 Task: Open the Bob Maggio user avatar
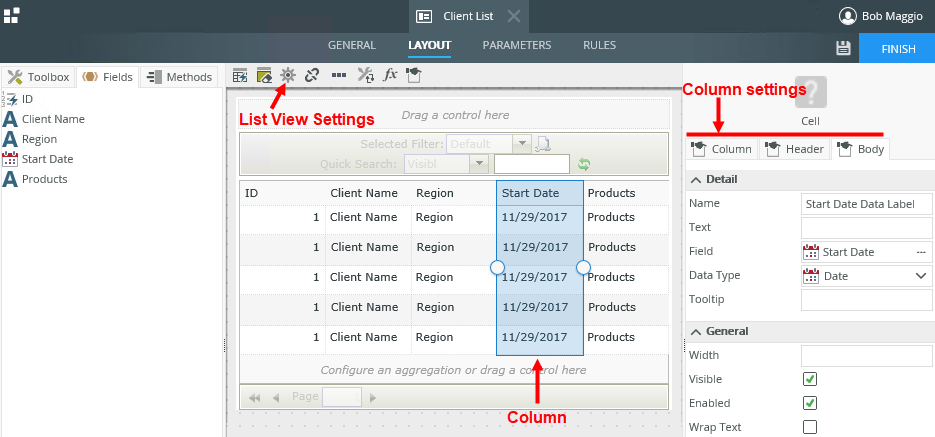(x=847, y=16)
